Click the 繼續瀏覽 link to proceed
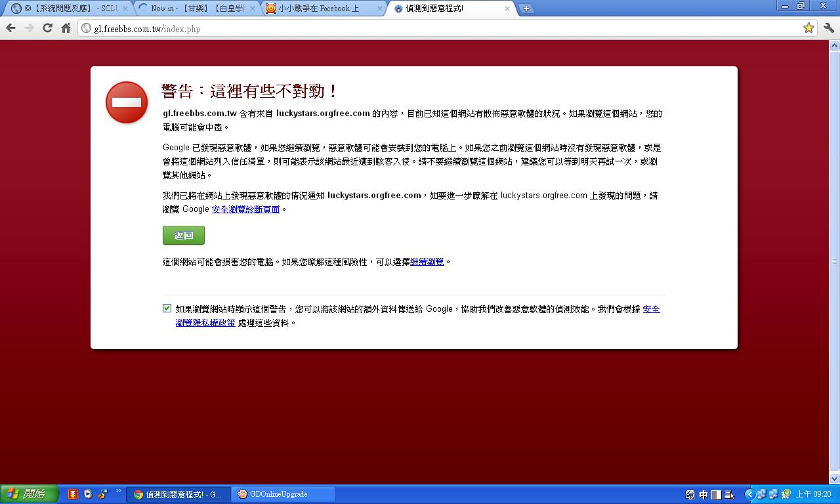The width and height of the screenshot is (840, 504). 427,262
